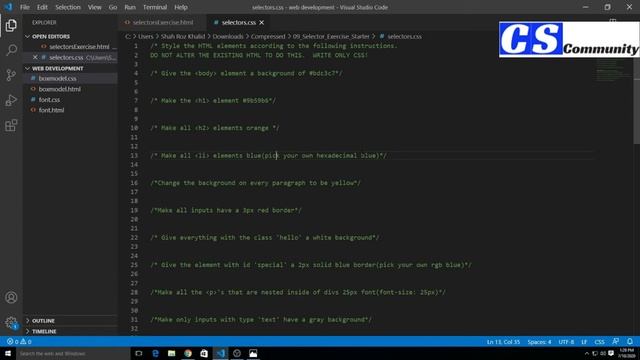Viewport: 640px width, 360px height.
Task: Click the Visual Studio Code taskbar icon
Action: [x=220, y=353]
